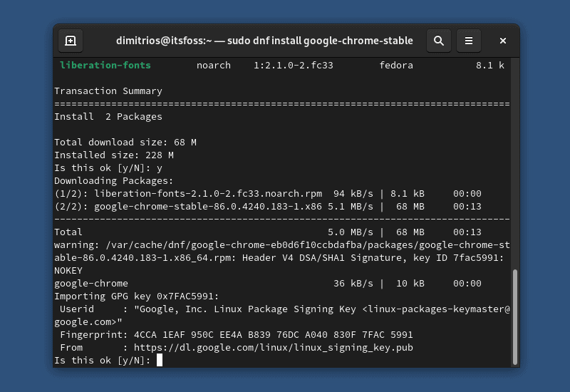Click the 'Installed size: 228 M' line
Screen dimensions: 570x392
click(x=114, y=155)
